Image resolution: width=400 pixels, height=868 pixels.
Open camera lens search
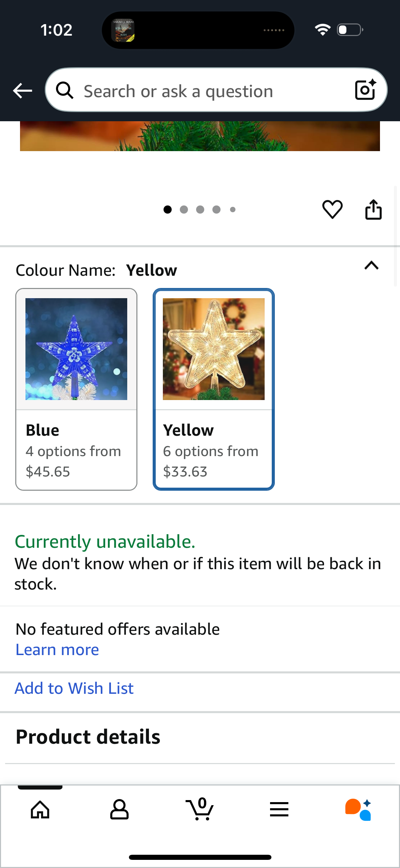pos(365,90)
